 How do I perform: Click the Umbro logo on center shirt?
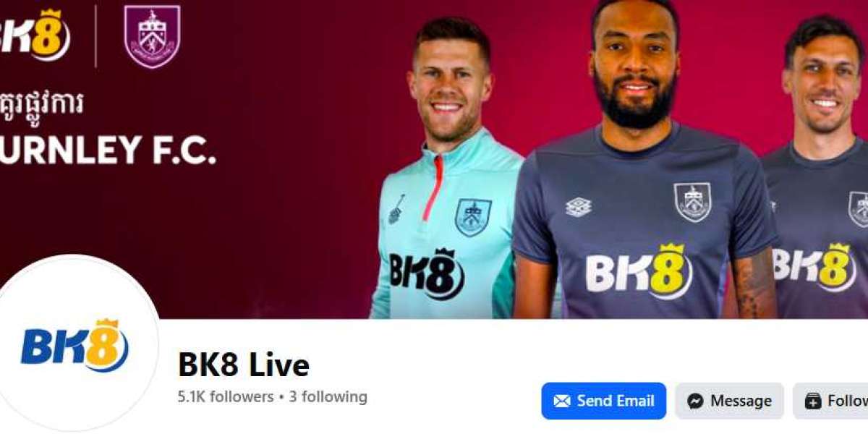pos(579,207)
